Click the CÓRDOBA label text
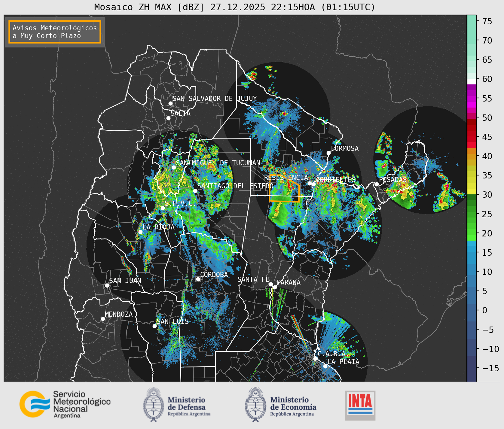Image resolution: width=504 pixels, height=429 pixels. click(x=214, y=274)
